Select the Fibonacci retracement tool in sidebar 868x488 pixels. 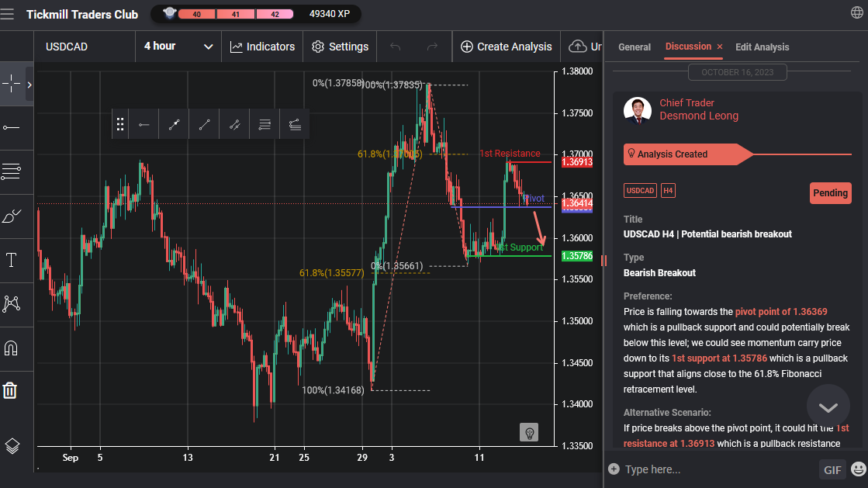[11, 171]
